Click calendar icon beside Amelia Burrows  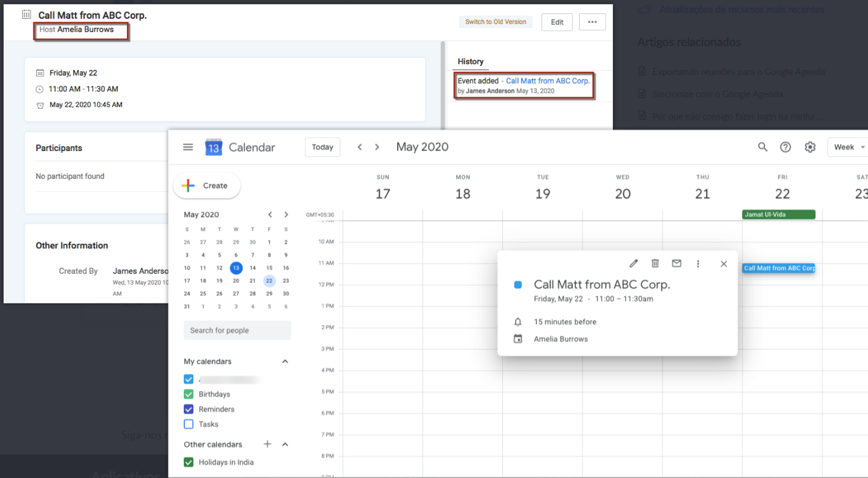517,339
